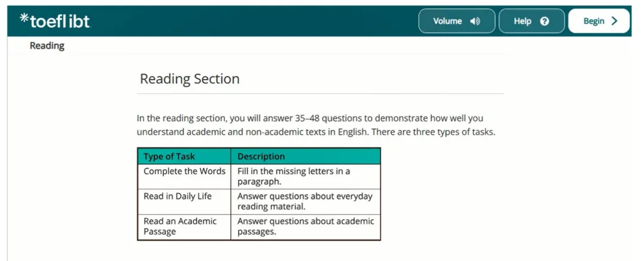The image size is (644, 261).
Task: Click the word 'Volume' in header
Action: pos(447,21)
